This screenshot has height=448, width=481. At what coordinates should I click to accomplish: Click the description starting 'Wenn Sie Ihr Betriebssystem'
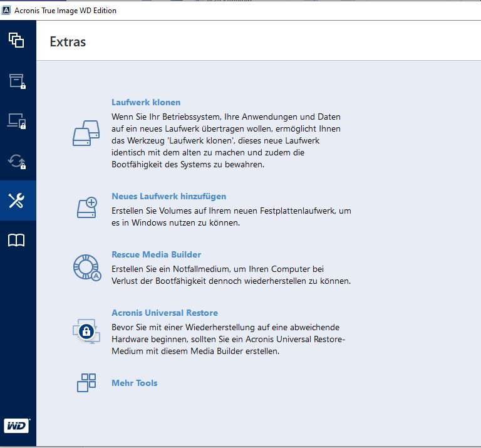point(226,140)
